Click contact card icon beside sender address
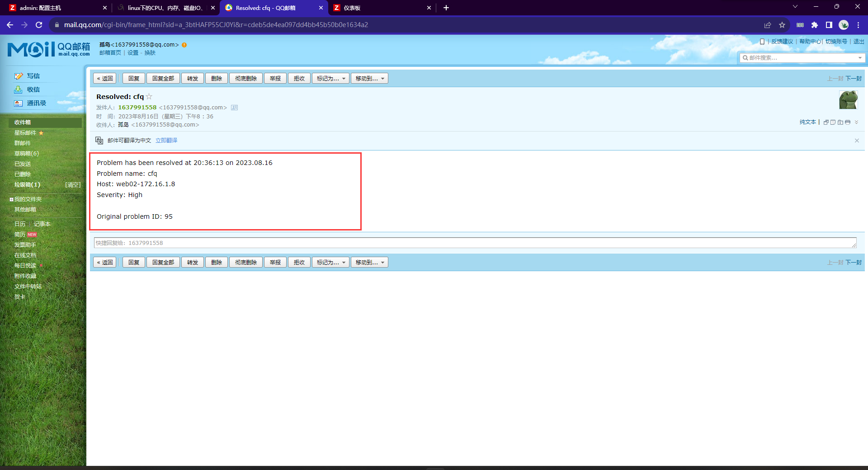 234,108
